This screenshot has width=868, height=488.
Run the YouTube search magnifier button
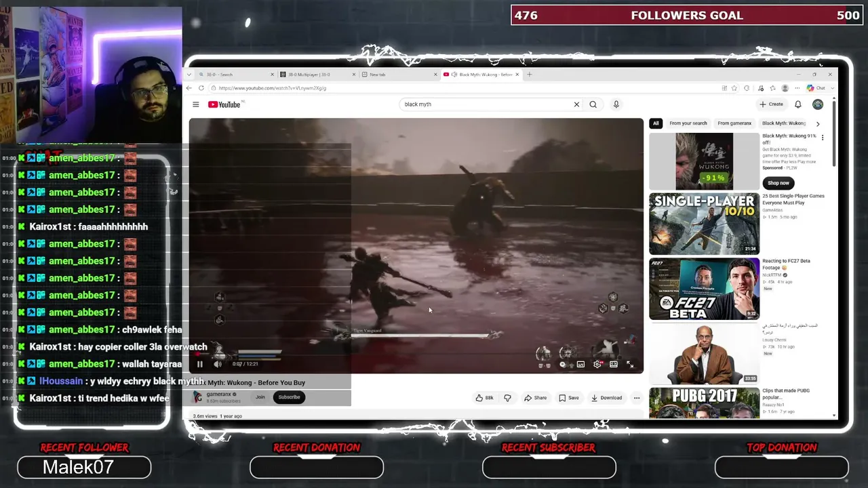pyautogui.click(x=593, y=104)
